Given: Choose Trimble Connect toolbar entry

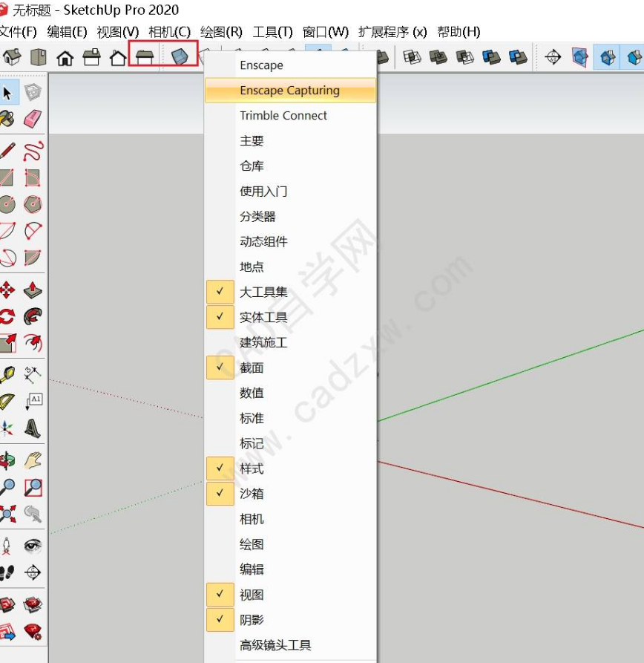Looking at the screenshot, I should point(290,115).
